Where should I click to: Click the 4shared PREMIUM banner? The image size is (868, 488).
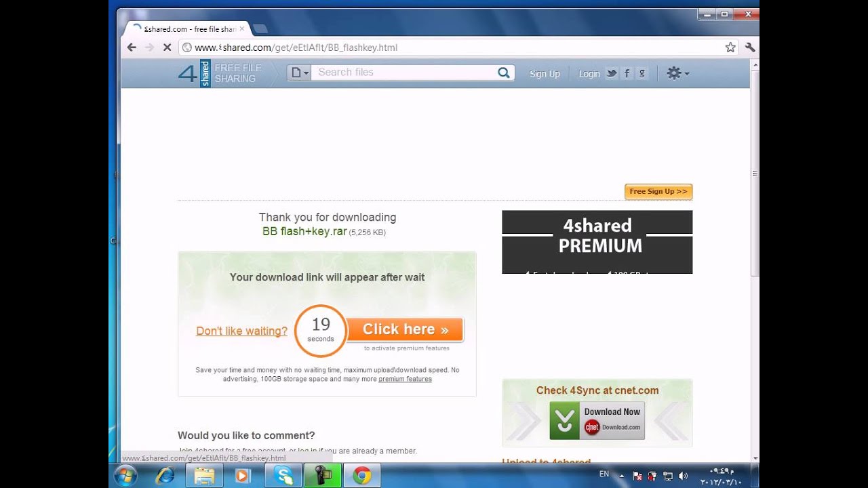[x=597, y=242]
